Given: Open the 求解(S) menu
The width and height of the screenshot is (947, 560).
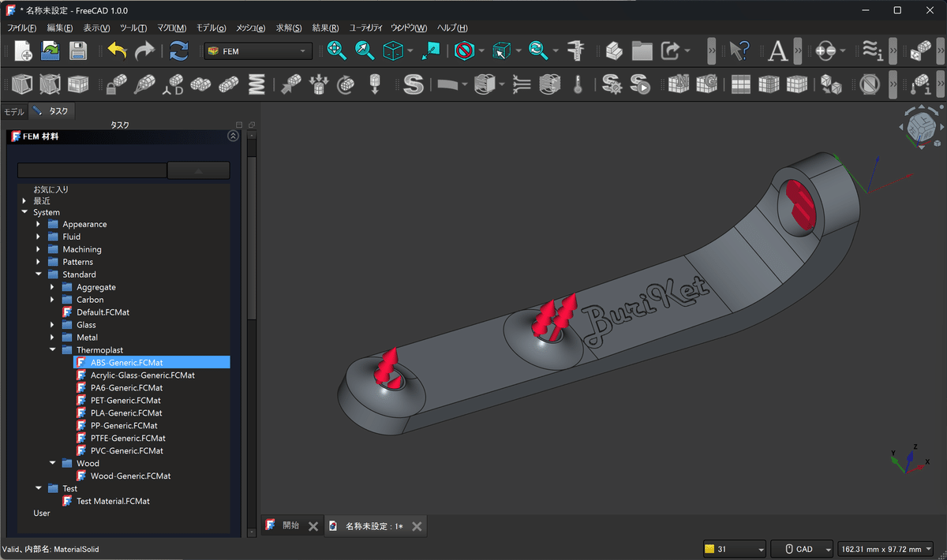Looking at the screenshot, I should (289, 28).
